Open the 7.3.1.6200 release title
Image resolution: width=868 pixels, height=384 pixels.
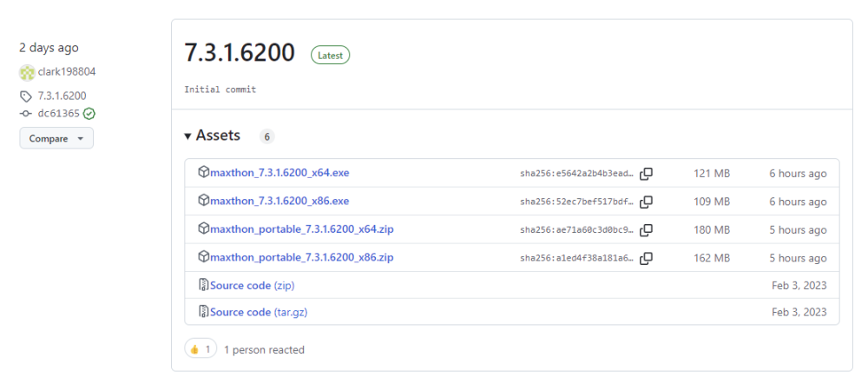coord(240,53)
